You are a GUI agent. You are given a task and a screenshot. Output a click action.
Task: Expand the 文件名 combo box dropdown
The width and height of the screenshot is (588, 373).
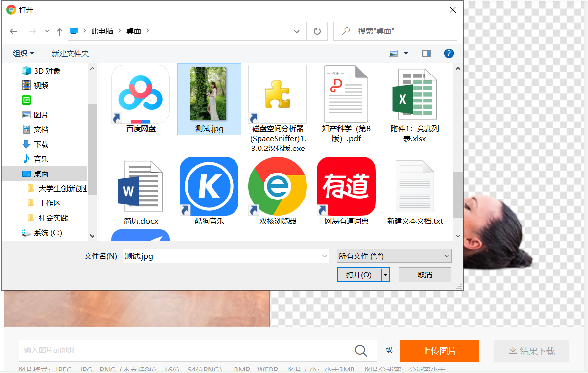point(325,256)
